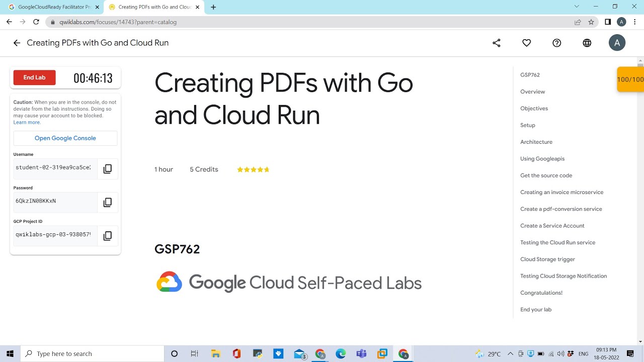The image size is (644, 362).
Task: Bookmark this page with the star icon
Action: [591, 22]
